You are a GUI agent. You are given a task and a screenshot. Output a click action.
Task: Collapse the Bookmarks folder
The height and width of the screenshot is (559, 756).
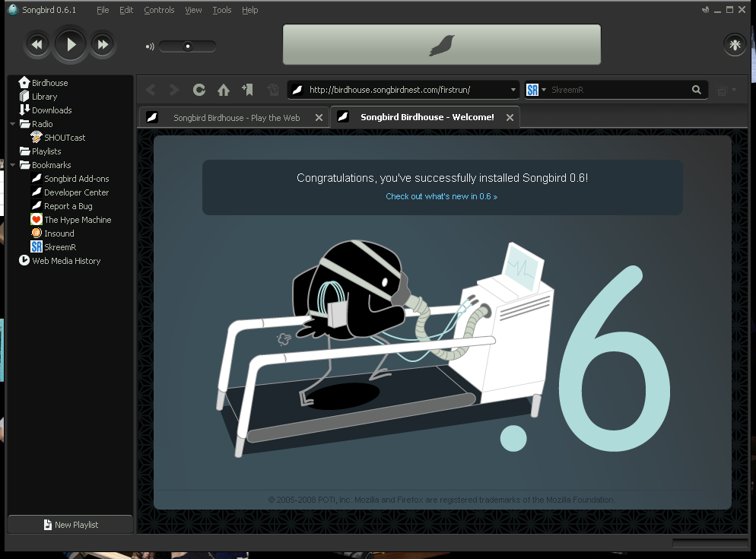pyautogui.click(x=12, y=165)
